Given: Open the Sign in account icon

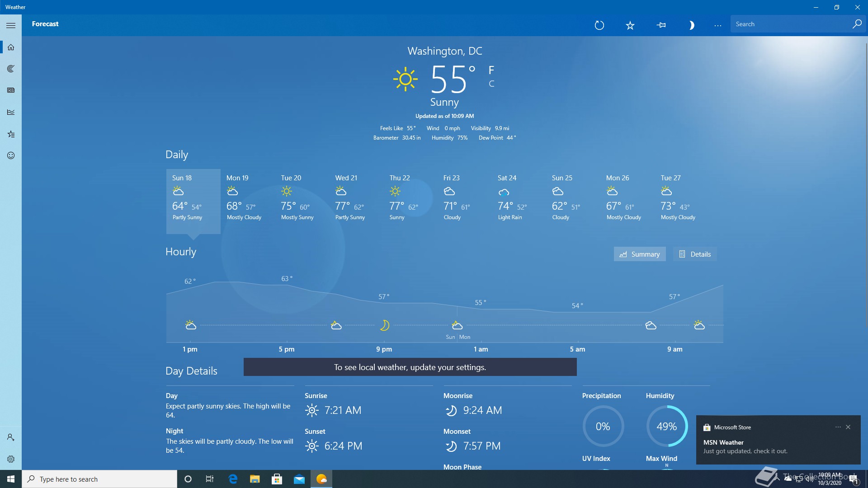Looking at the screenshot, I should point(11,437).
